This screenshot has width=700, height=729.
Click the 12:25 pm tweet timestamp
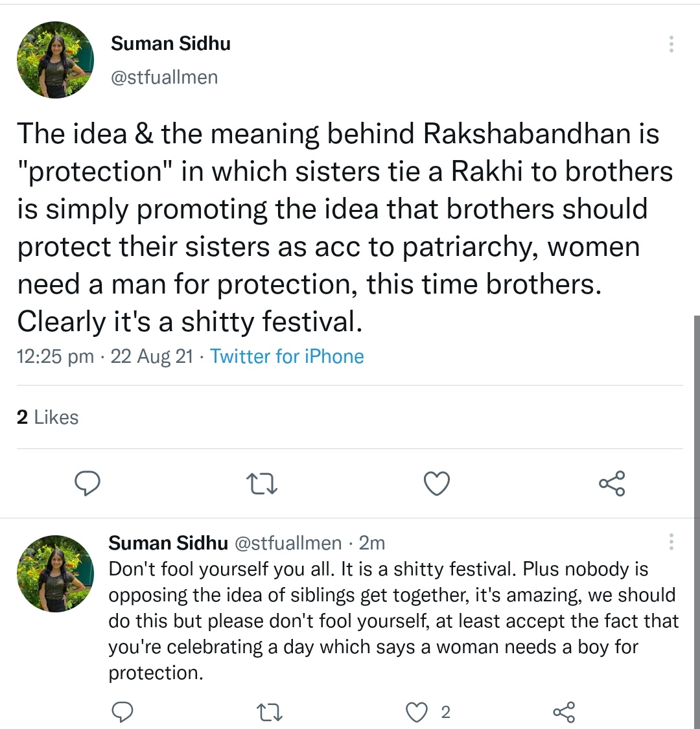(x=55, y=356)
